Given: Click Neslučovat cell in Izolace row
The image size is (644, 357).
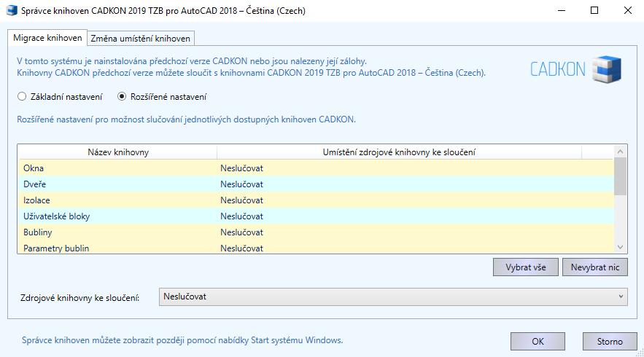Looking at the screenshot, I should click(241, 200).
